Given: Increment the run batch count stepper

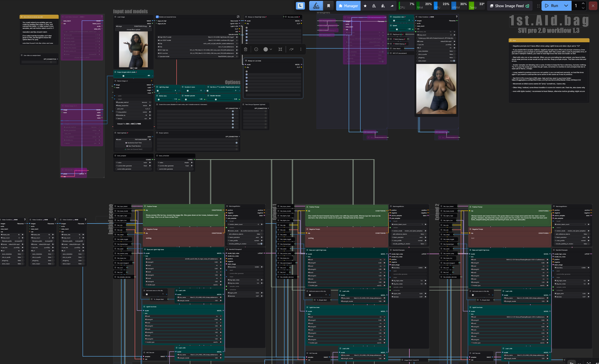Looking at the screenshot, I should pos(583,3).
